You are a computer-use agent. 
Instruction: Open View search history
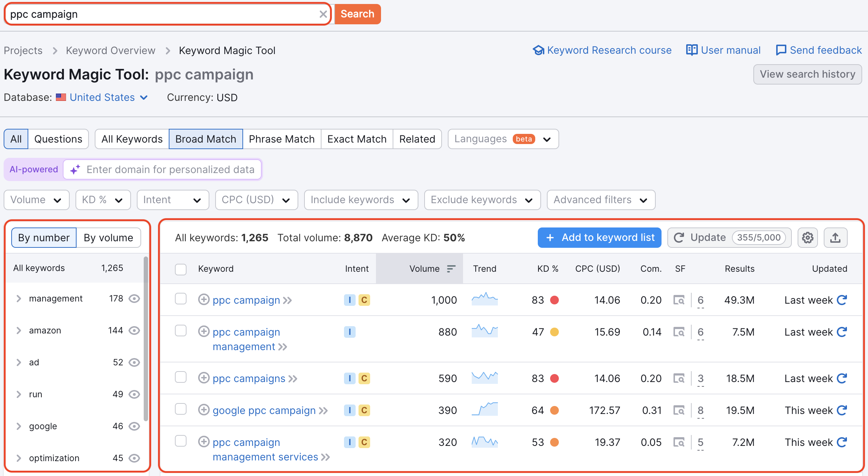807,74
